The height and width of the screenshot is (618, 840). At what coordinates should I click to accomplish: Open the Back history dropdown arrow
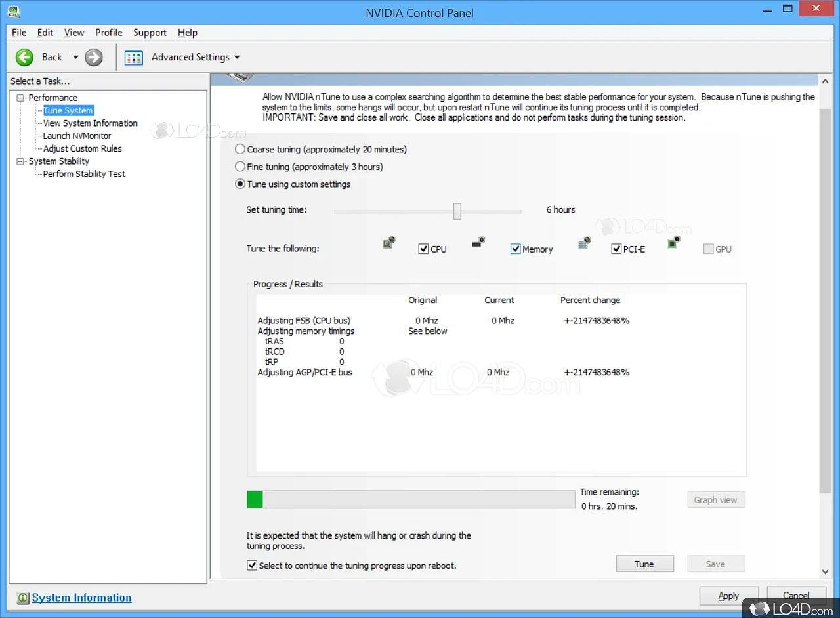pos(75,58)
